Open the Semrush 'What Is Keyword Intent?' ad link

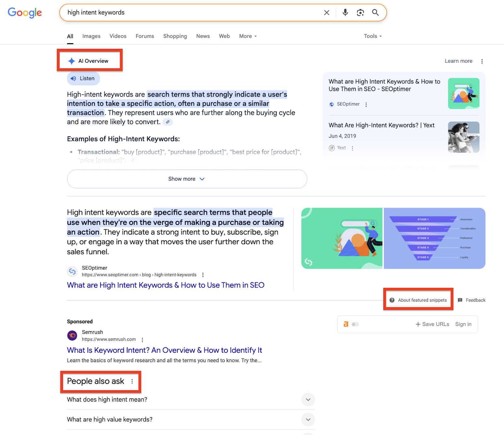(x=164, y=350)
